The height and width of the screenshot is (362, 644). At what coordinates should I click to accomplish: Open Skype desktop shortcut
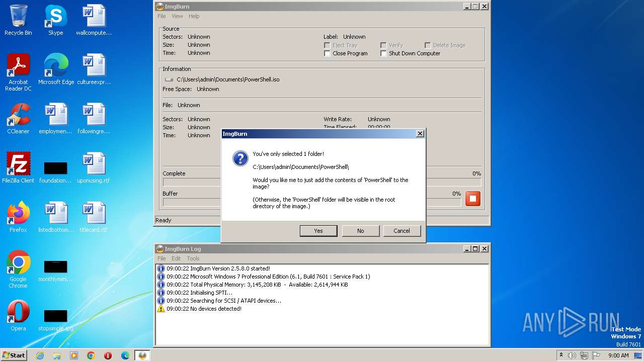pyautogui.click(x=55, y=20)
